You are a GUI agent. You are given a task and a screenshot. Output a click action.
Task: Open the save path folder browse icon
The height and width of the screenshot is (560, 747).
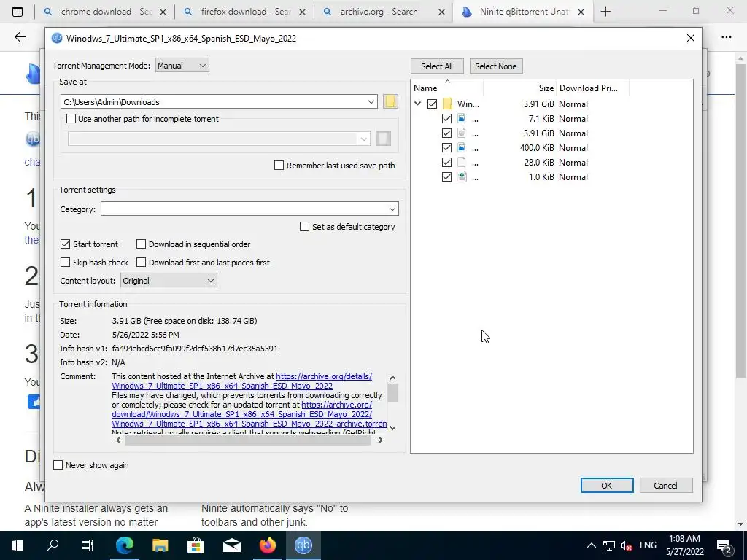pos(390,101)
